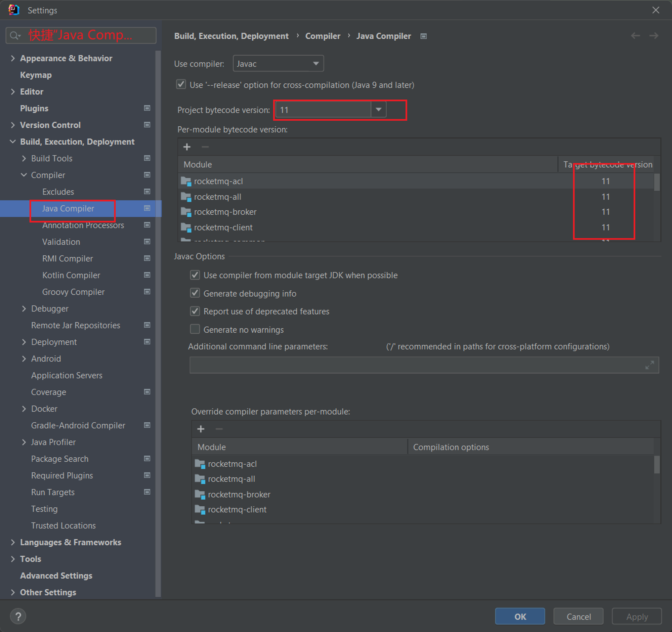Click the Cancel button
This screenshot has width=672, height=632.
(578, 617)
